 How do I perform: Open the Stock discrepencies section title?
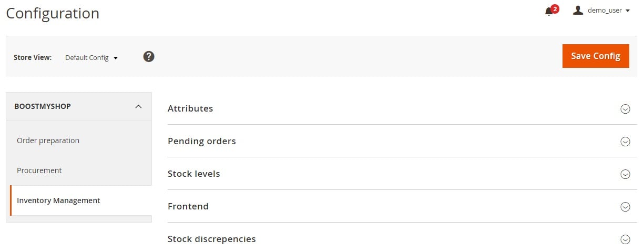[x=212, y=239]
